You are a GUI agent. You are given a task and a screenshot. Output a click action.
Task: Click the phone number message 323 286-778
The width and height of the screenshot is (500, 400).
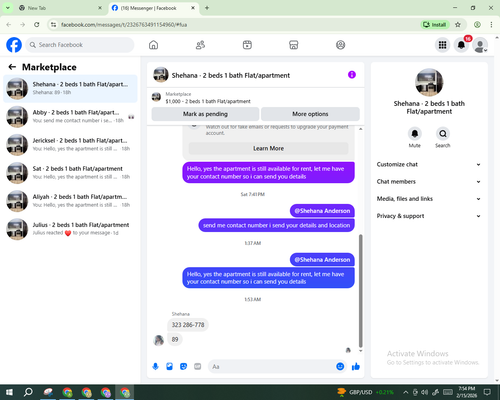pyautogui.click(x=188, y=325)
